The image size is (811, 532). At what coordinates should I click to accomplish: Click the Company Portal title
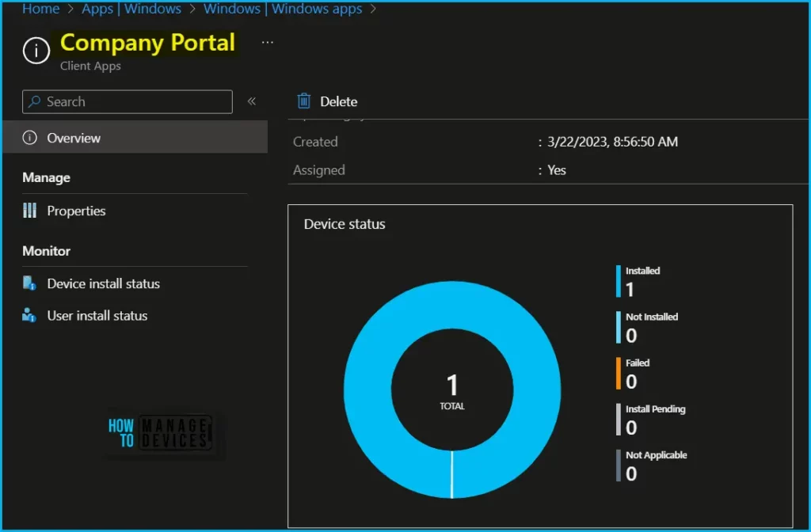point(147,43)
